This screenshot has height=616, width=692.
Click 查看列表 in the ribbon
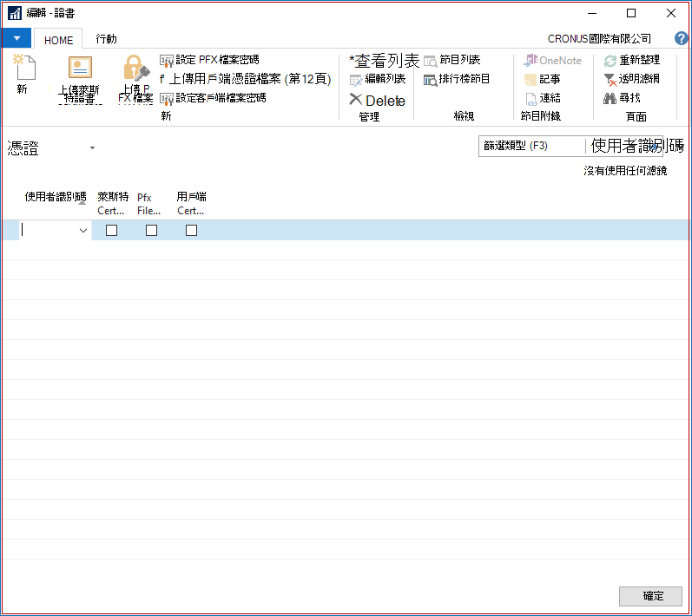point(384,61)
